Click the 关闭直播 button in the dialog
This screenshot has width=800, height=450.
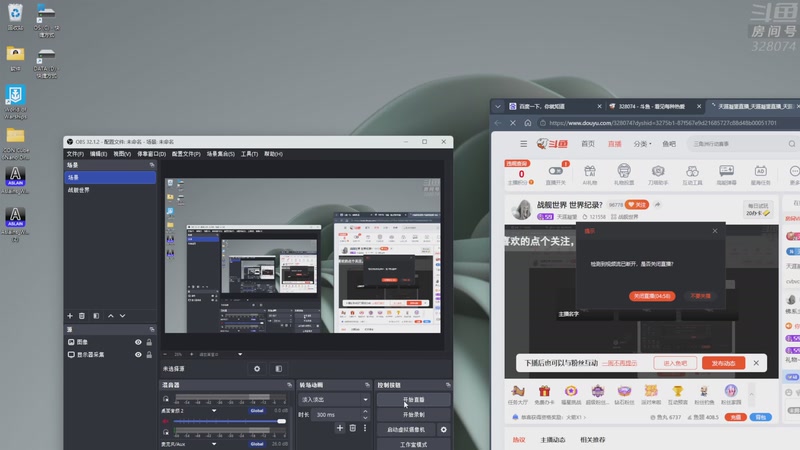(652, 296)
